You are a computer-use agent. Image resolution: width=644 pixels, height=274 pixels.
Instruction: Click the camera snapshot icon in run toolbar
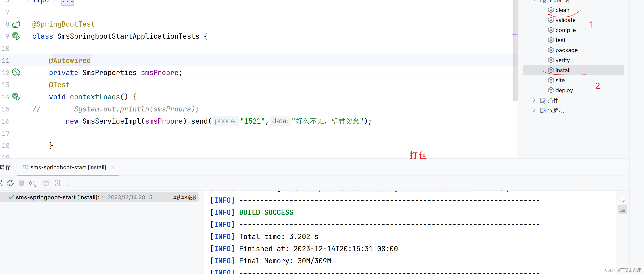[x=46, y=183]
